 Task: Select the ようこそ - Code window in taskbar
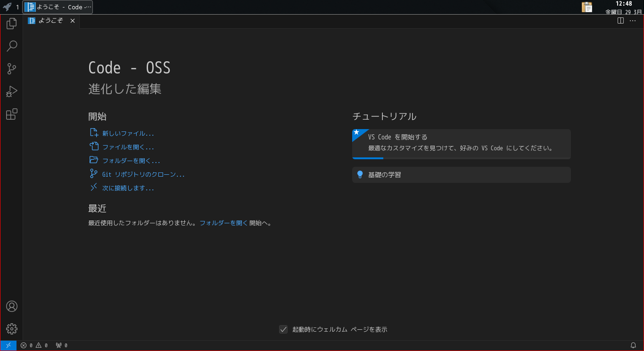(58, 7)
